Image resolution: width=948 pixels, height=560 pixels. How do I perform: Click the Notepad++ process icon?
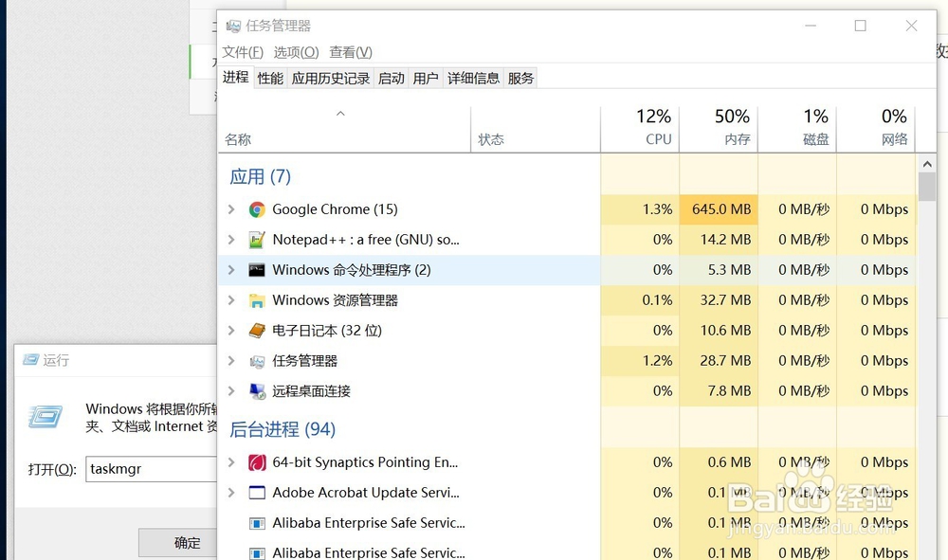coord(257,240)
